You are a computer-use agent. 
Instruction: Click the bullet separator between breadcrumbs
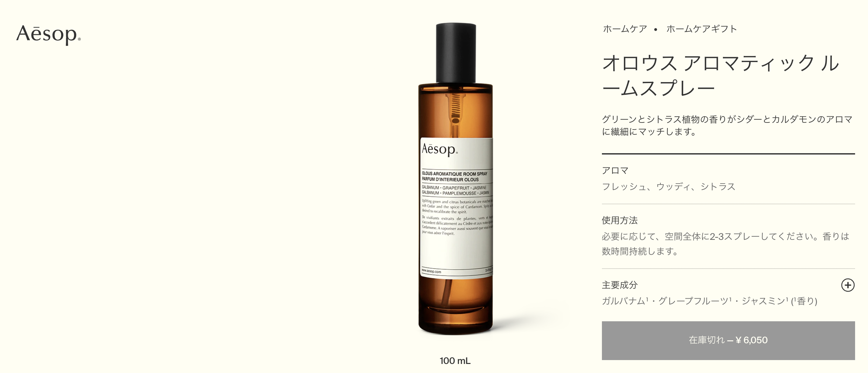point(656,30)
